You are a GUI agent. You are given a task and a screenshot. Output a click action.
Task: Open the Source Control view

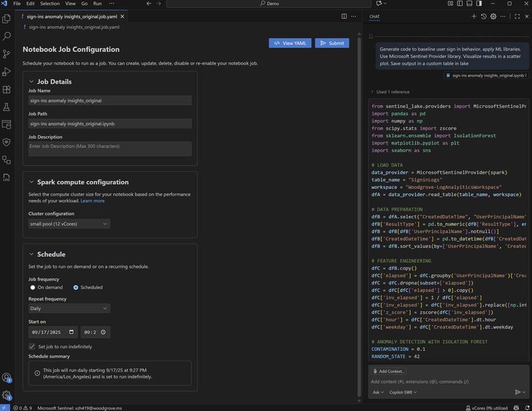coord(7,54)
